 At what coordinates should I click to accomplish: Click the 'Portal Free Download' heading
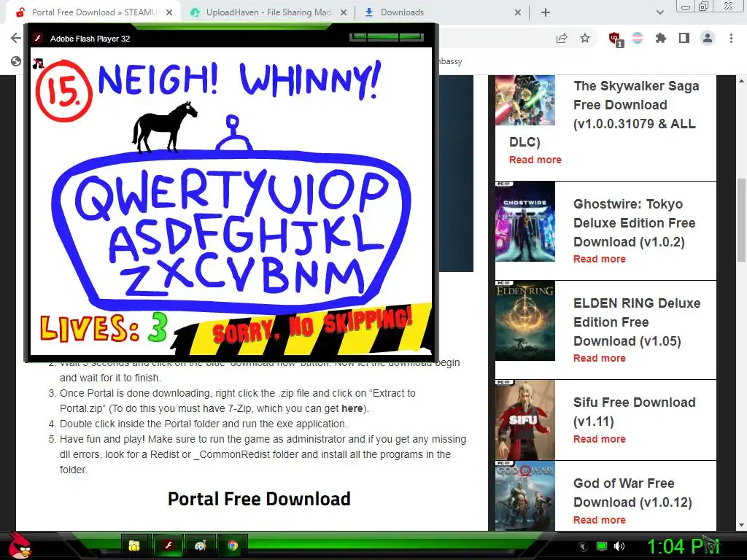point(259,499)
